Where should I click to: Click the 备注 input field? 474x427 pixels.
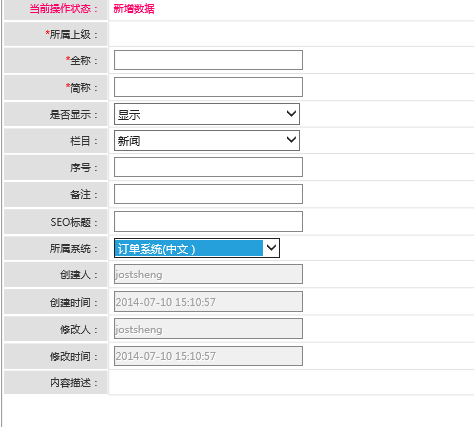[x=208, y=194]
